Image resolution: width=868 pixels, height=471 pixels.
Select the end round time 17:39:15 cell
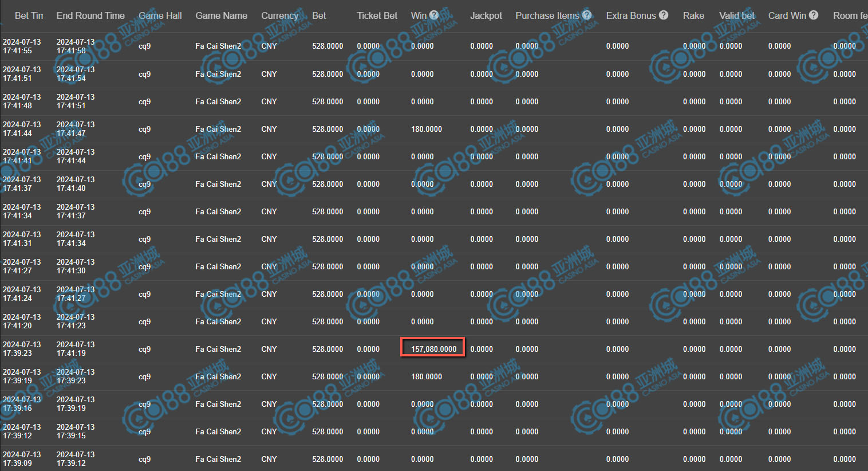click(76, 431)
